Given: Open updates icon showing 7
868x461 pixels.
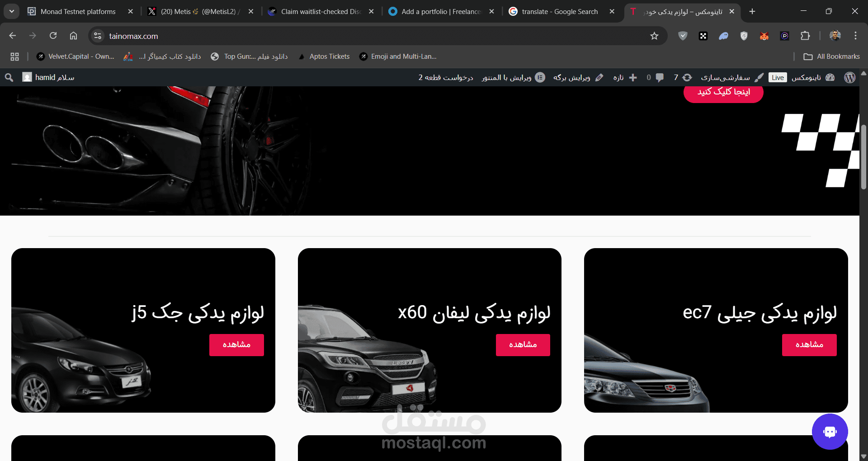Looking at the screenshot, I should [x=683, y=77].
